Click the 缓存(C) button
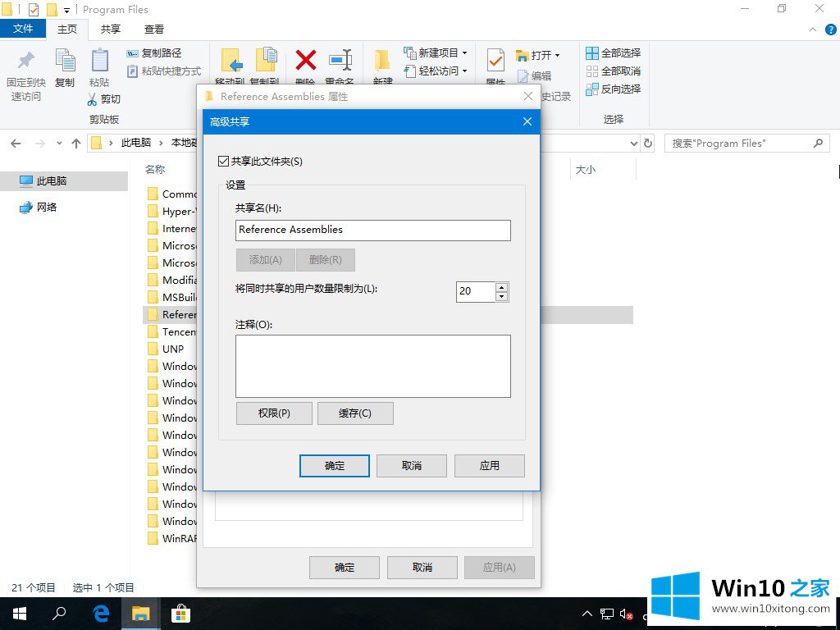Screen dimensions: 840x630 (355, 413)
